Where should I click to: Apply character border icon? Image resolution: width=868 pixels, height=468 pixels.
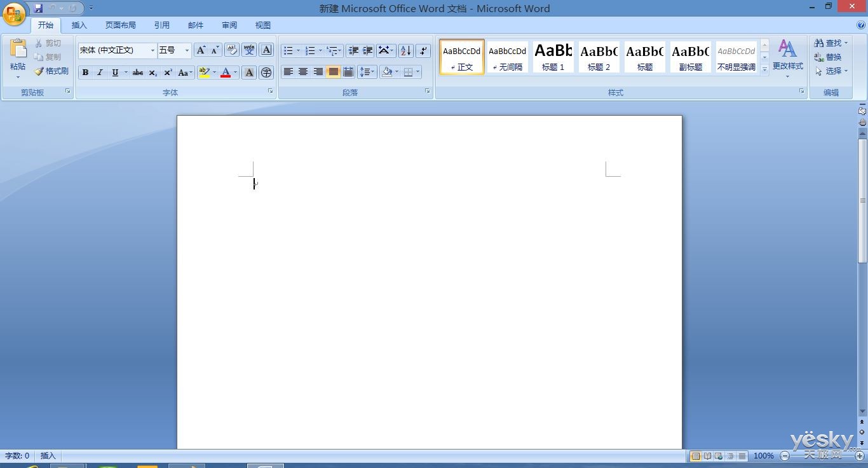click(267, 50)
